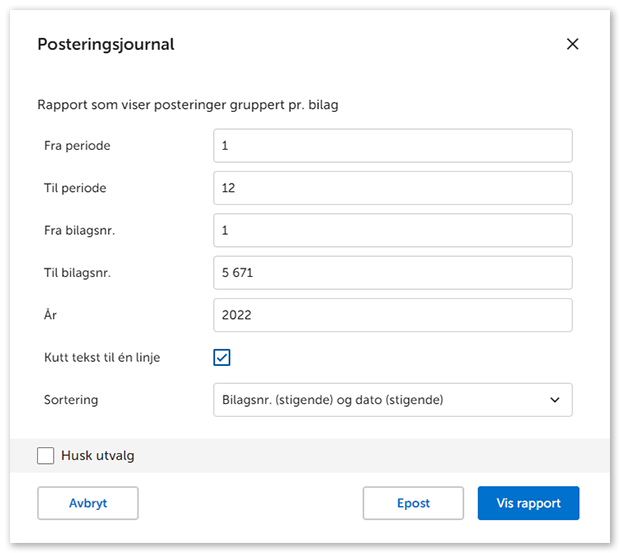Click the År label text
Viewport: 620px width, 553px height.
51,315
